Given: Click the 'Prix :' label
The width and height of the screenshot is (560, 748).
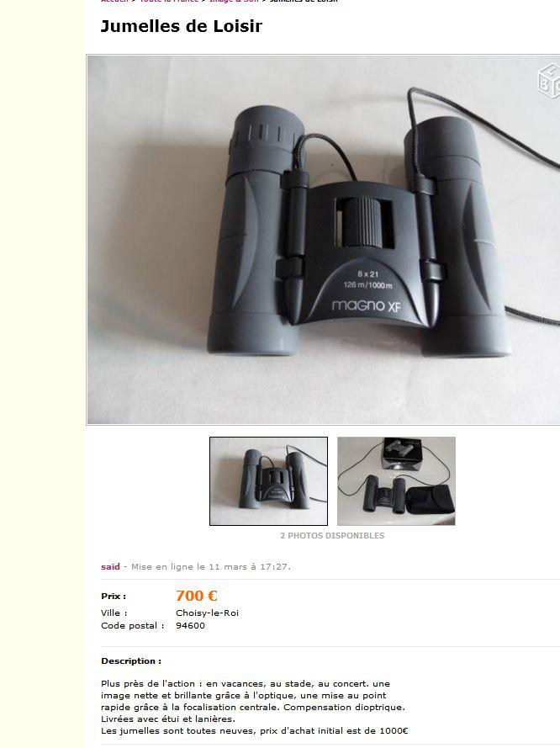Looking at the screenshot, I should click(114, 597).
